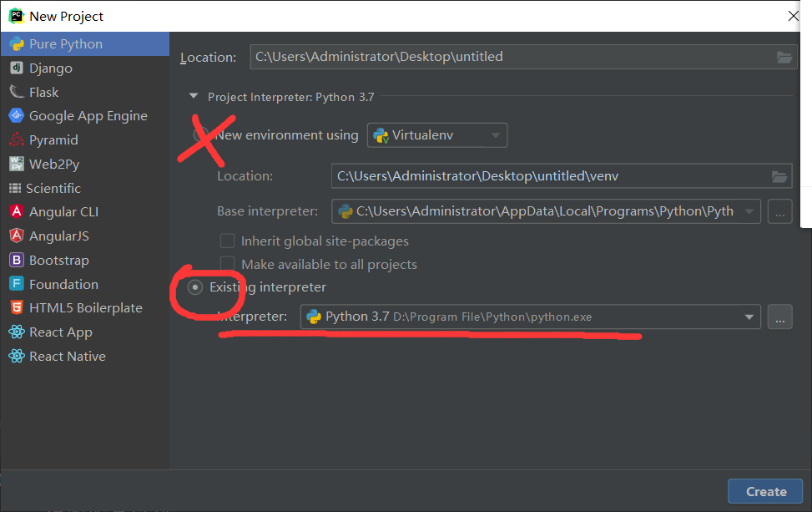This screenshot has width=812, height=512.
Task: Close the New Project dialog
Action: pos(793,16)
